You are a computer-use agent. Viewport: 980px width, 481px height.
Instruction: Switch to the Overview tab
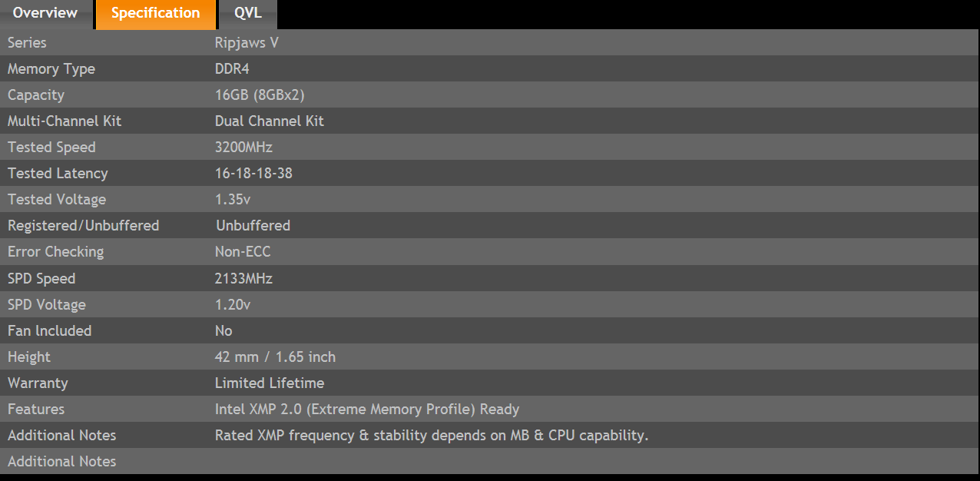click(x=45, y=14)
